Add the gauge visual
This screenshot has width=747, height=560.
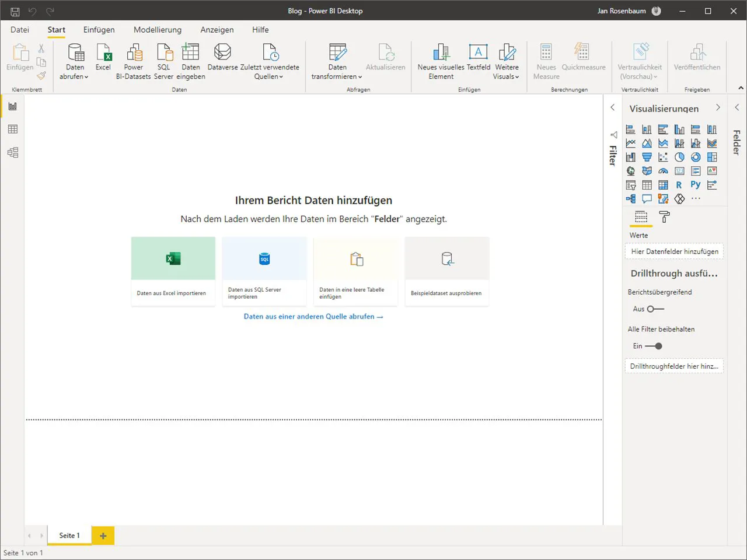pyautogui.click(x=663, y=171)
